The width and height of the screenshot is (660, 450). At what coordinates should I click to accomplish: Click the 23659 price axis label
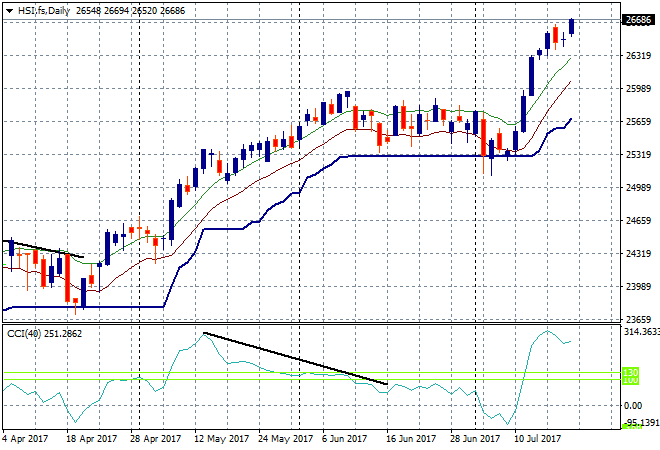click(x=638, y=320)
